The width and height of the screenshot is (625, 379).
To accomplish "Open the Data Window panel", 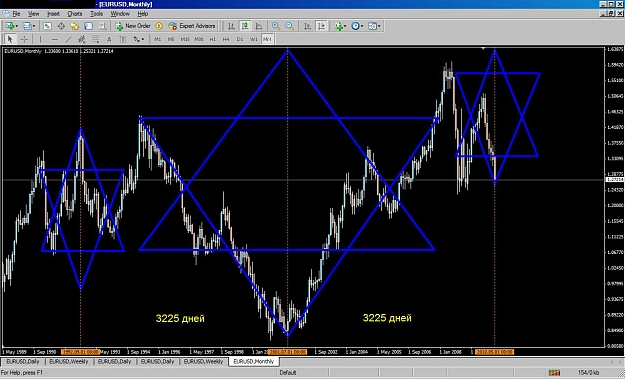I will click(x=61, y=26).
